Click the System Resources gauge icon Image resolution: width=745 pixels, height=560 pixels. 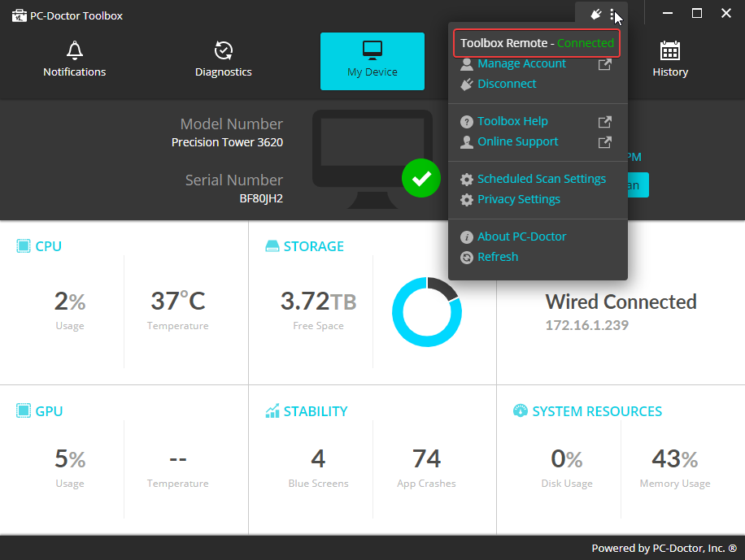pyautogui.click(x=521, y=411)
